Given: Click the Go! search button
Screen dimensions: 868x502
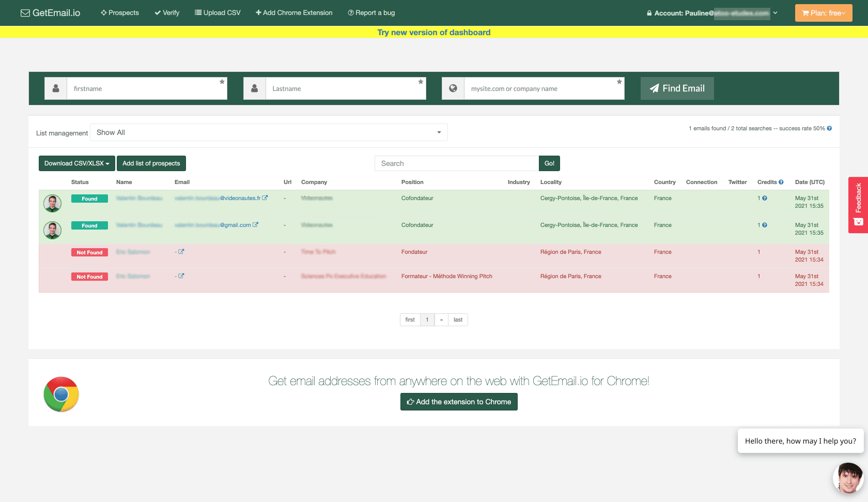Looking at the screenshot, I should point(549,163).
